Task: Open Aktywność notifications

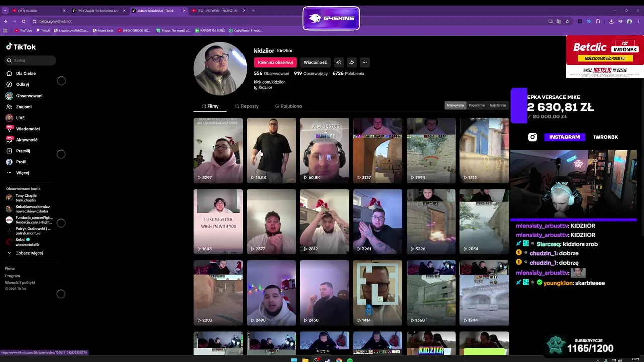Action: click(x=26, y=140)
